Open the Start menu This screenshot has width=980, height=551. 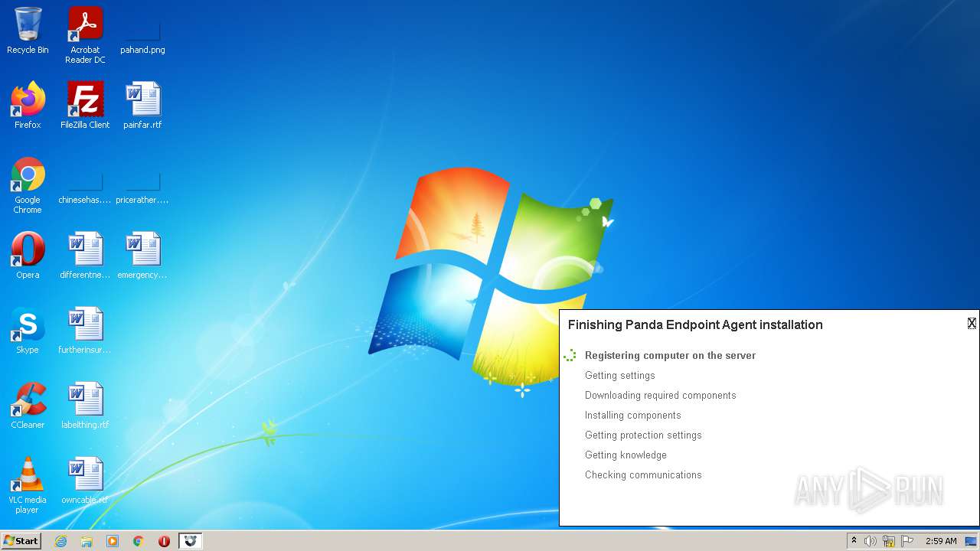21,540
